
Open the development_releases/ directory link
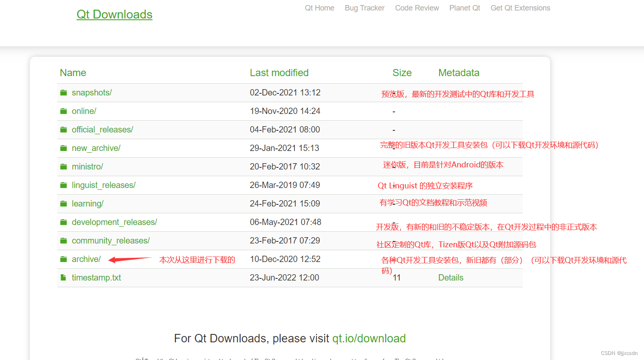point(114,222)
